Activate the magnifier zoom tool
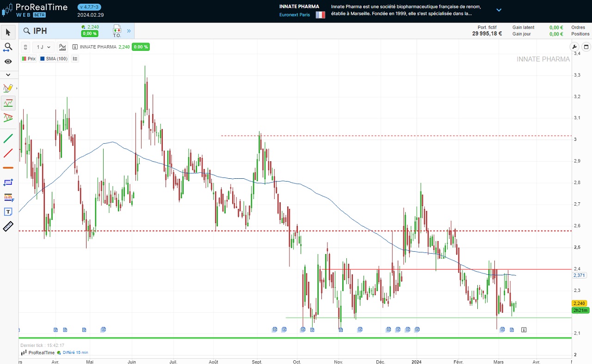Viewport: 592px width, 364px height. [8, 47]
